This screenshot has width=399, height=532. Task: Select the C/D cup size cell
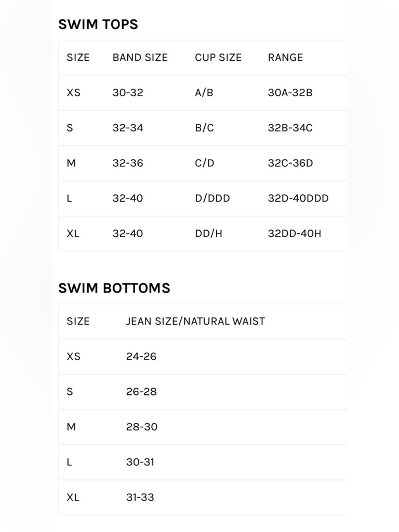coord(205,163)
